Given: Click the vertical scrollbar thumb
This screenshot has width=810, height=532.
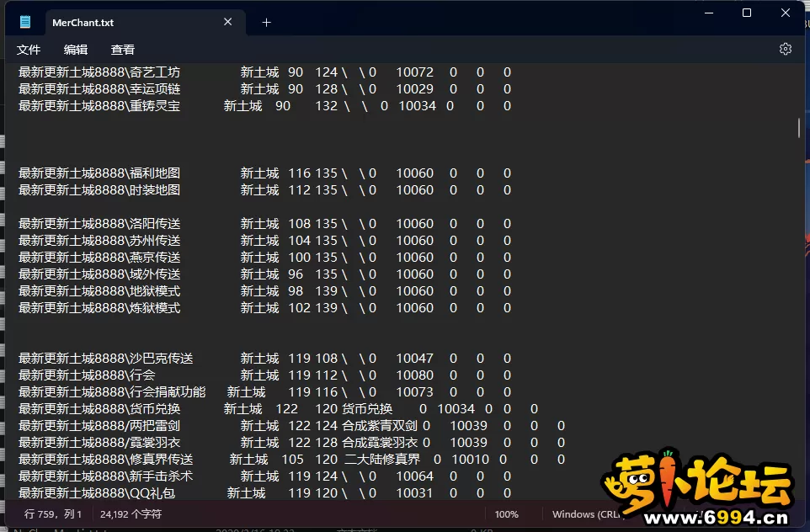Looking at the screenshot, I should (799, 128).
